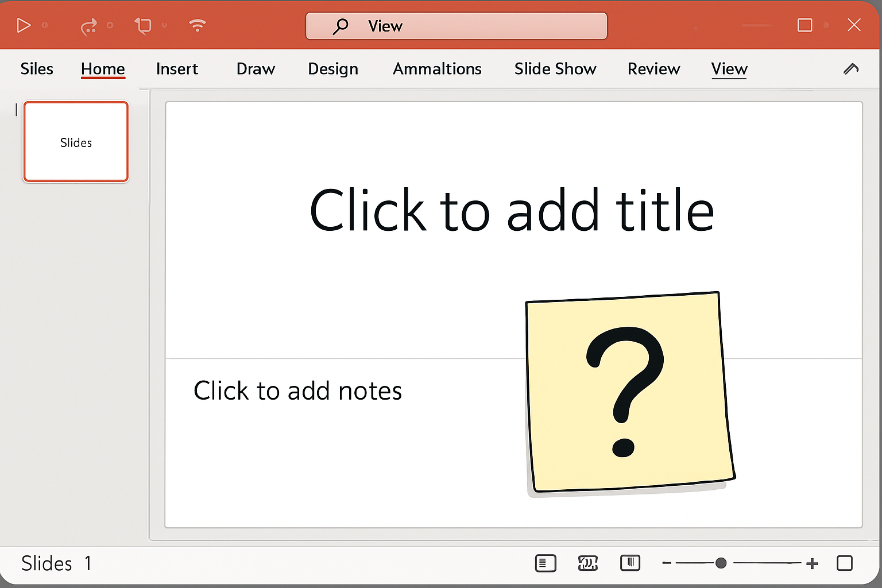Click the zoom slider handle
The width and height of the screenshot is (882, 588).
coord(721,563)
